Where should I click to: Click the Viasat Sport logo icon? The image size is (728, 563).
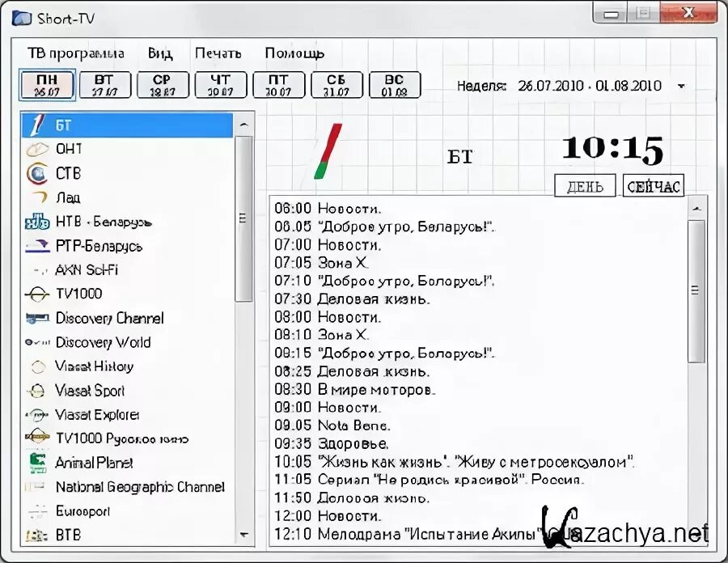pos(36,391)
